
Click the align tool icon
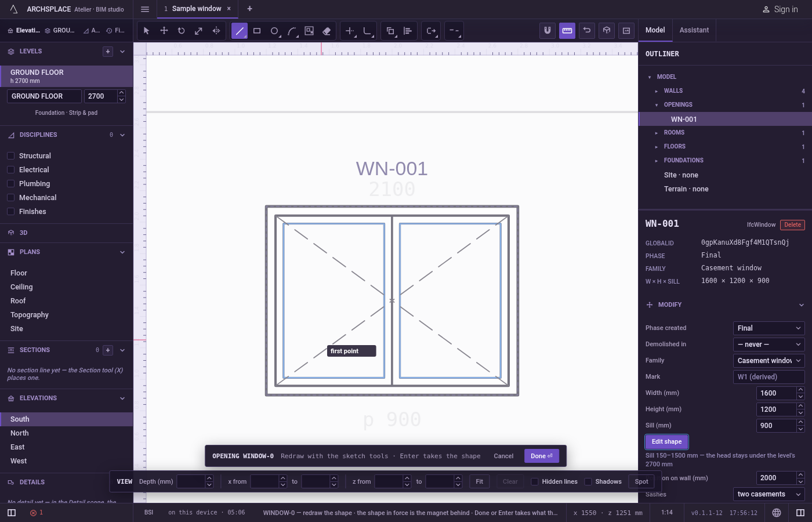(x=408, y=31)
